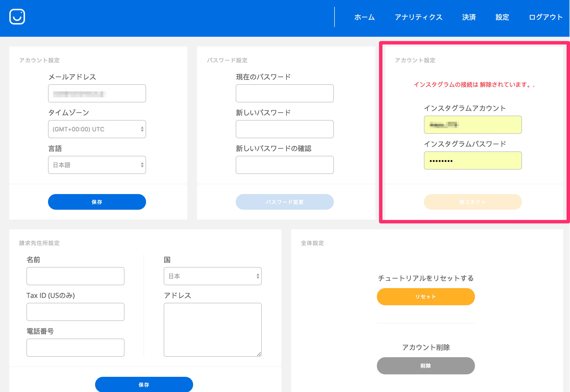Open the アナリティクス menu item

pos(418,17)
